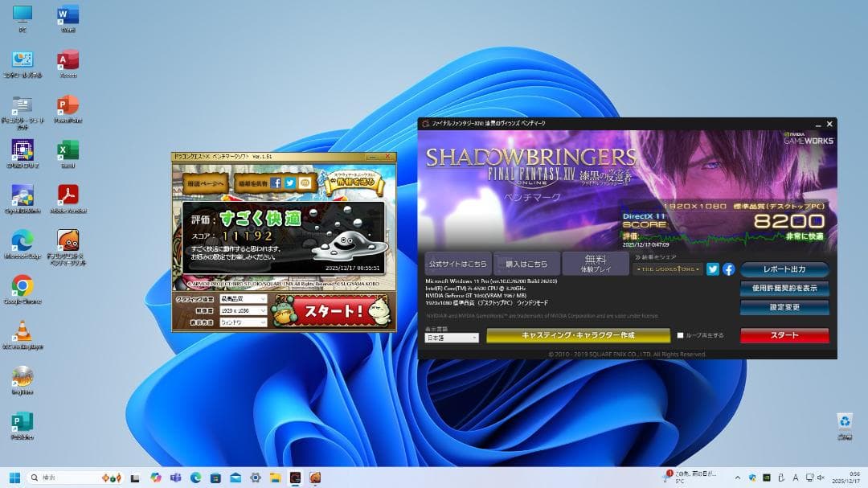Launch VLC media player from the desktop

(22, 328)
